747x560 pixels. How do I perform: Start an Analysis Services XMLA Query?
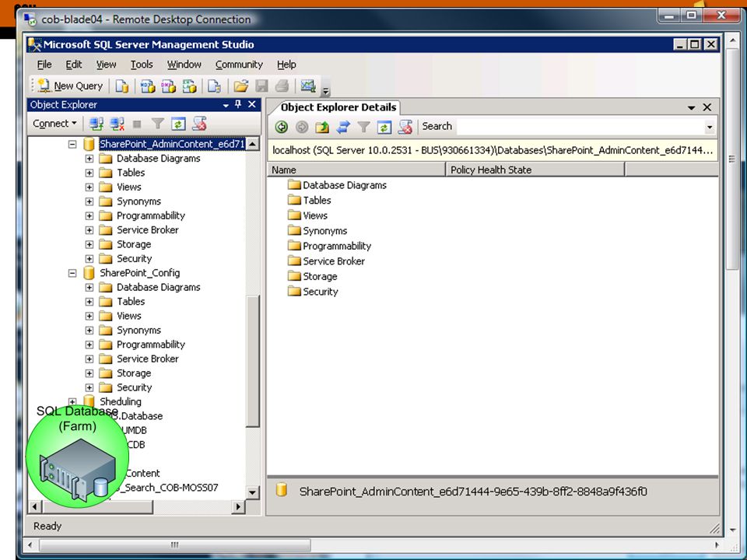coord(189,86)
